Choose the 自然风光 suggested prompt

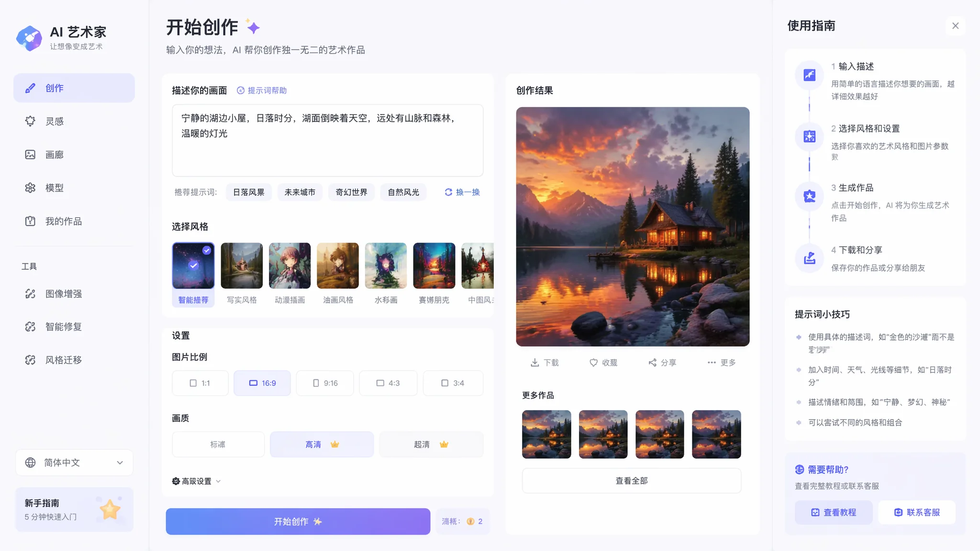point(403,192)
